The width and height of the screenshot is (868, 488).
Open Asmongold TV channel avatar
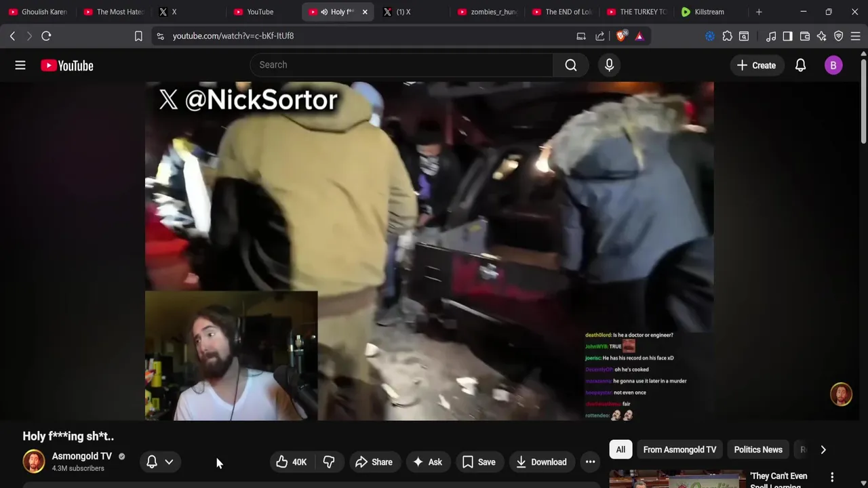point(34,462)
